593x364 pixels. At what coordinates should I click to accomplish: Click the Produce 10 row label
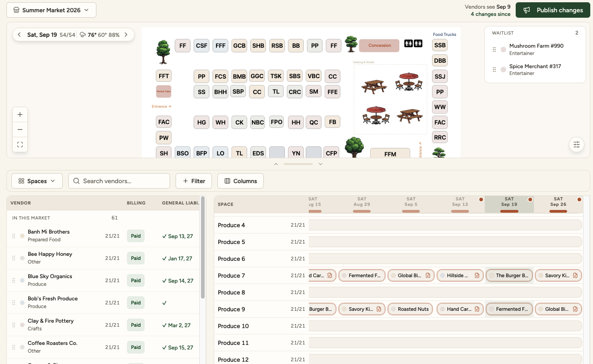(233, 326)
